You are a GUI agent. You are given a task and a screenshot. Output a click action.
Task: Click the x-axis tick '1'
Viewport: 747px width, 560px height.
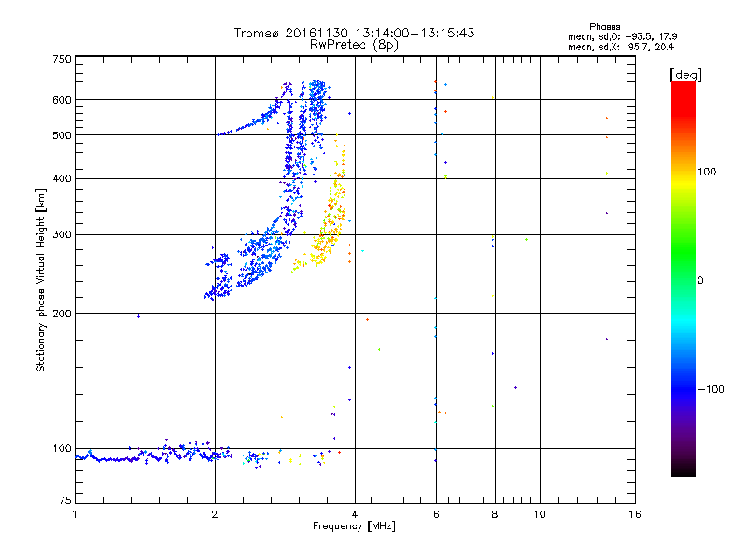(x=75, y=514)
